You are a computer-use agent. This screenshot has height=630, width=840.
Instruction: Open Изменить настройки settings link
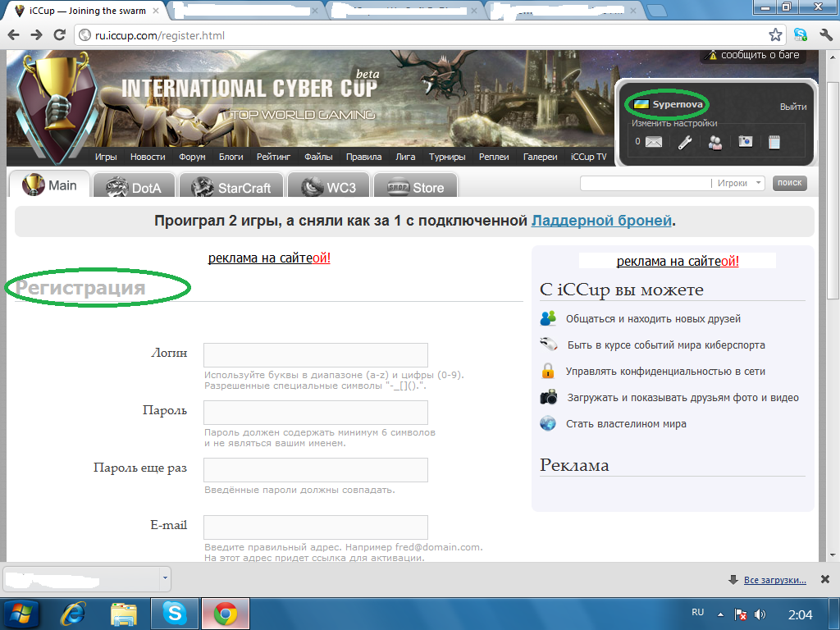[x=674, y=123]
